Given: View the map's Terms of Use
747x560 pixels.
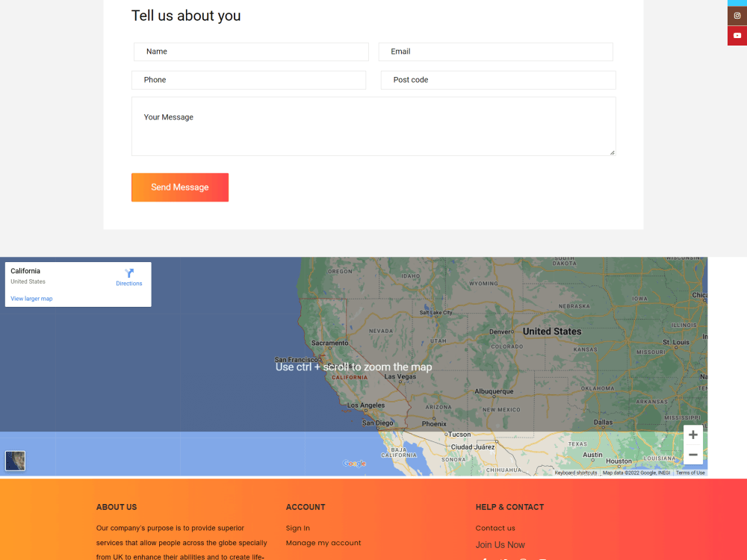Looking at the screenshot, I should click(x=689, y=473).
